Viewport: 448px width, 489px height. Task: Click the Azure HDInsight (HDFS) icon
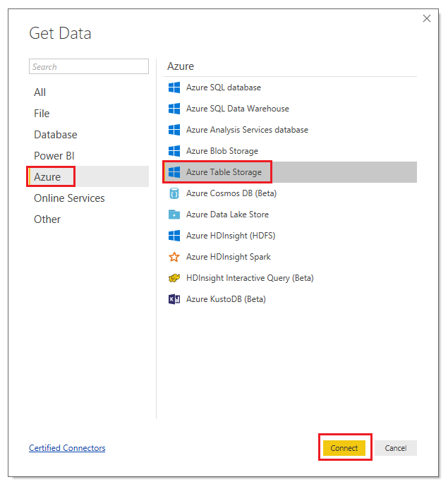pos(174,236)
